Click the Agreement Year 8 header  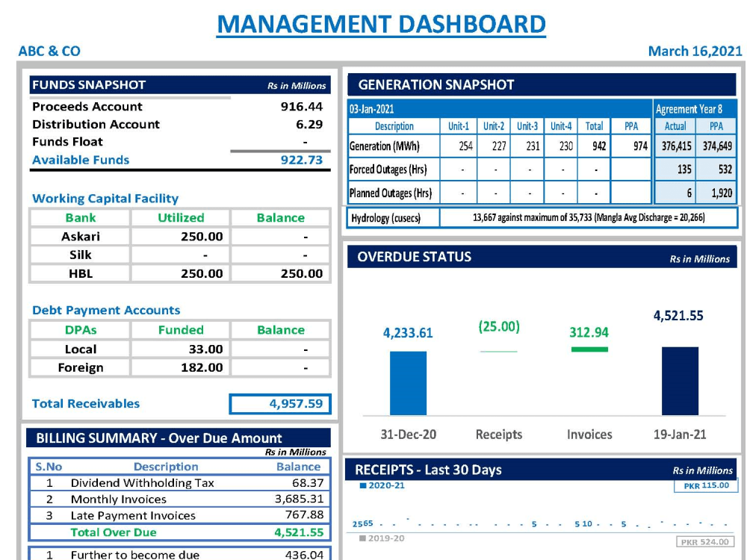coord(689,109)
